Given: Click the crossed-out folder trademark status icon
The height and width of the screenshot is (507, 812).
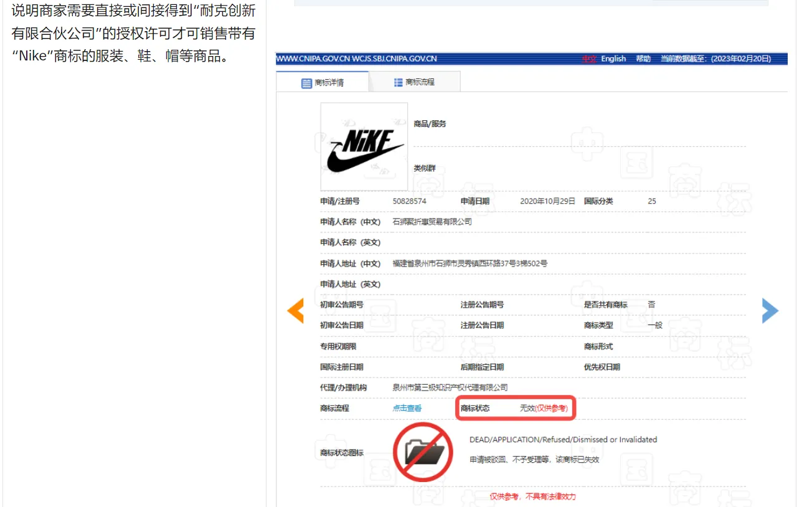Looking at the screenshot, I should (x=423, y=452).
